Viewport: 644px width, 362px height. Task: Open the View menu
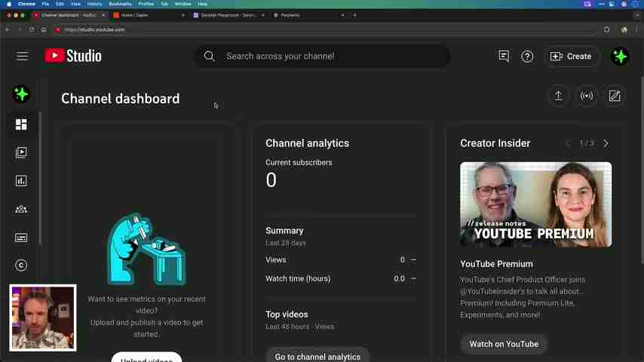pyautogui.click(x=75, y=4)
